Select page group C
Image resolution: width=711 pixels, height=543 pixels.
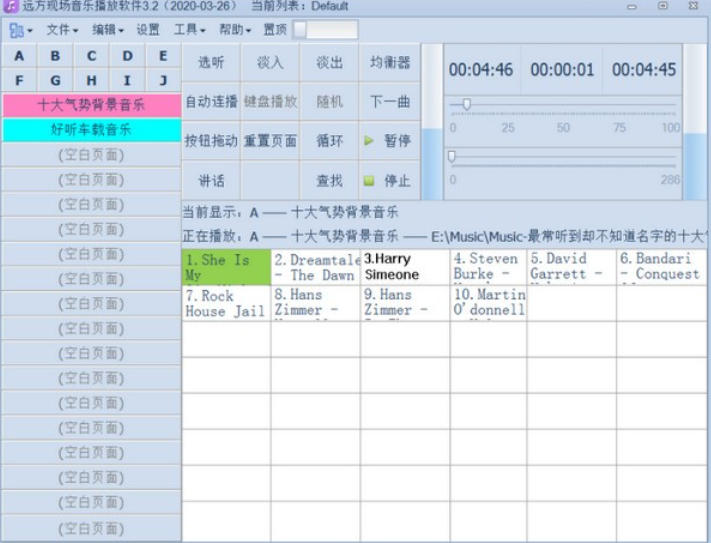92,56
